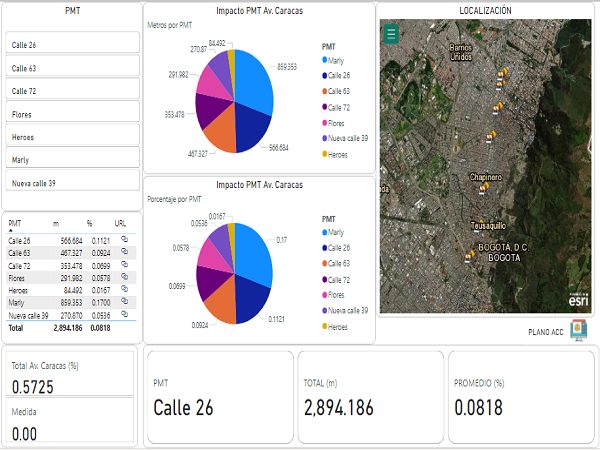Viewport: 600px width, 450px height.
Task: Select Calle 63 in the PMT slicer
Action: click(73, 66)
